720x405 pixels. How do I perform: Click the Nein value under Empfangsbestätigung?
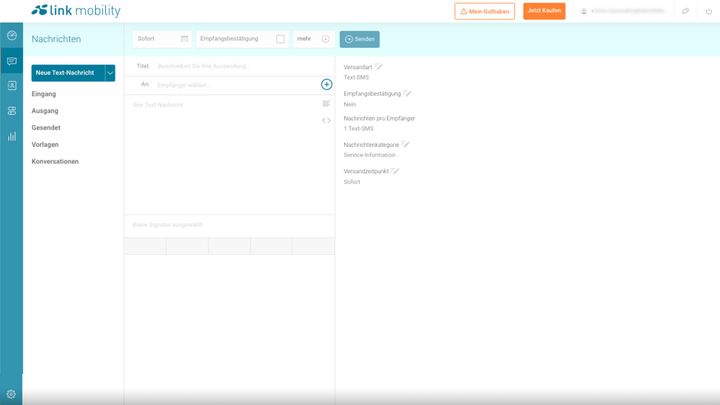click(350, 104)
